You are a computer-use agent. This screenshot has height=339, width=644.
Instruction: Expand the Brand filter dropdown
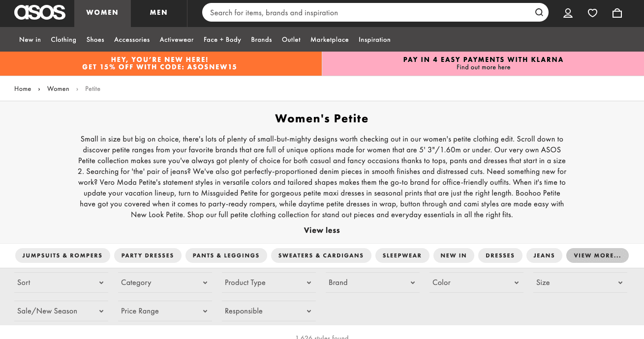pyautogui.click(x=372, y=282)
